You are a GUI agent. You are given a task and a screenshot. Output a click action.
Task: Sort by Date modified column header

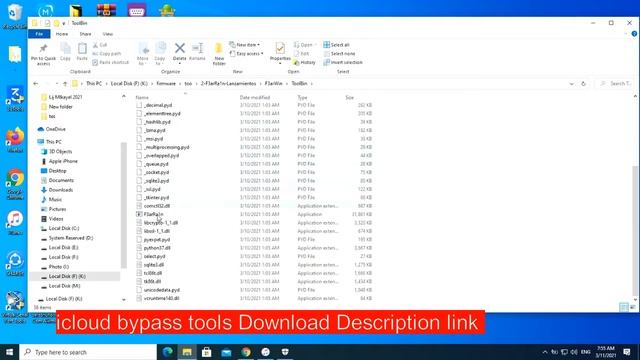(255, 98)
